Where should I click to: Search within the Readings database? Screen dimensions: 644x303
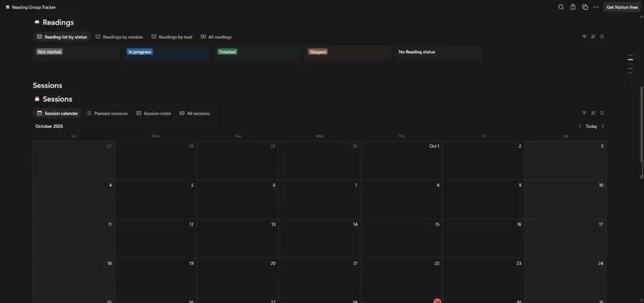602,37
